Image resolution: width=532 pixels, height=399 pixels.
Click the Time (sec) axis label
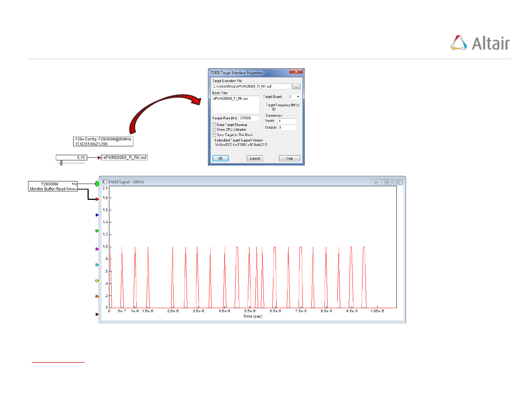coord(253,316)
